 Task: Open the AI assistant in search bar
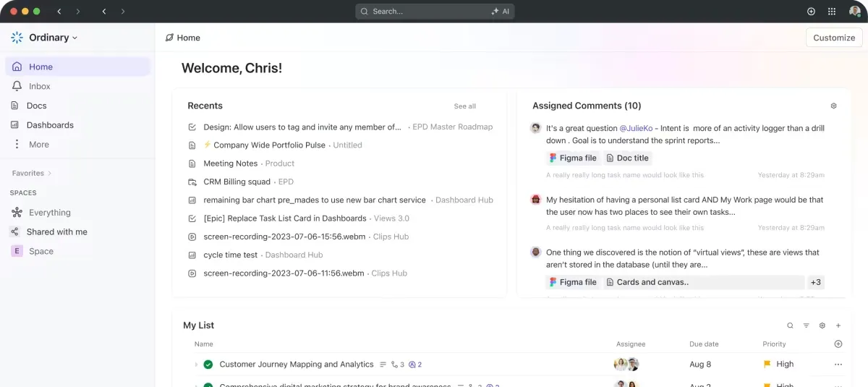[500, 12]
